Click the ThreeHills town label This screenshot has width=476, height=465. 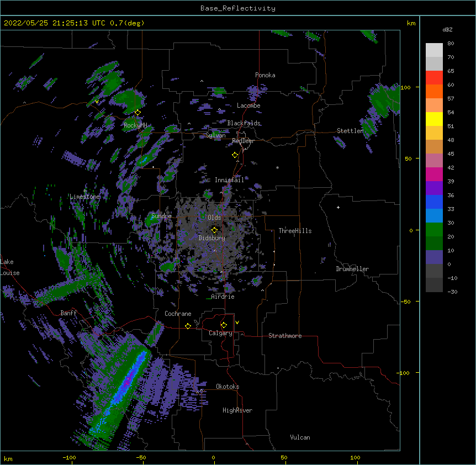tap(295, 231)
